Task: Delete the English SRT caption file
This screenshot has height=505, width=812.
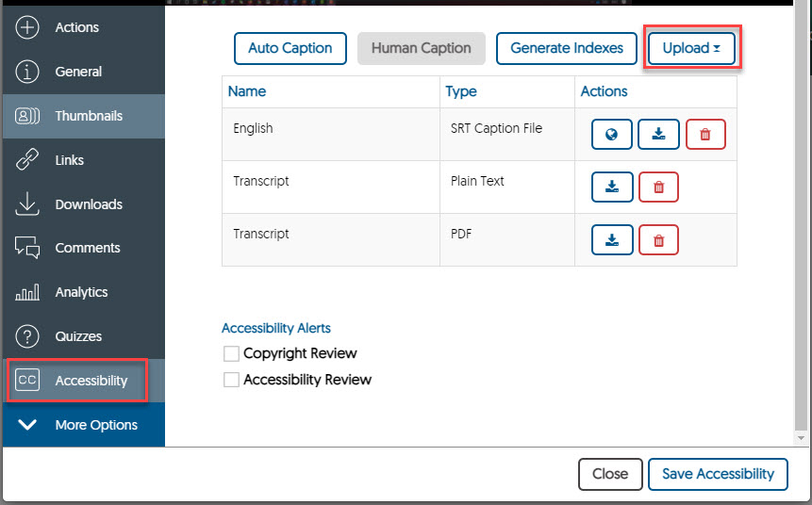Action: pos(705,135)
